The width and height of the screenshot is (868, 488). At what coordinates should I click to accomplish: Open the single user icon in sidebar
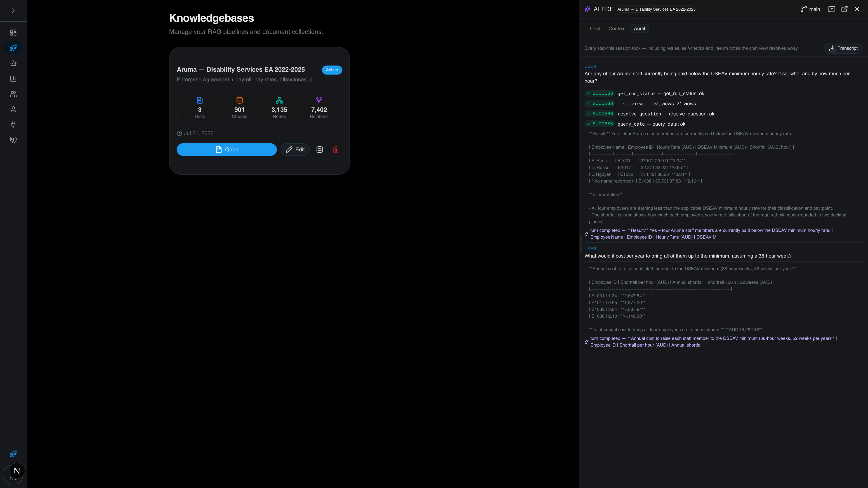coord(13,109)
